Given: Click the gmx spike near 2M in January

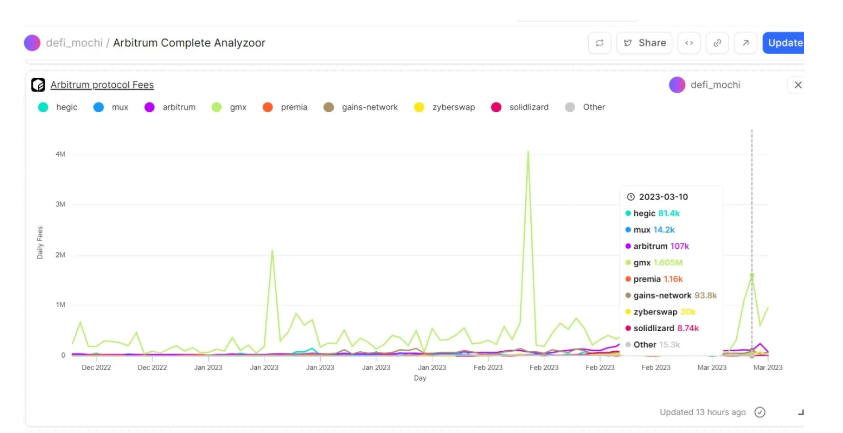Looking at the screenshot, I should (273, 251).
